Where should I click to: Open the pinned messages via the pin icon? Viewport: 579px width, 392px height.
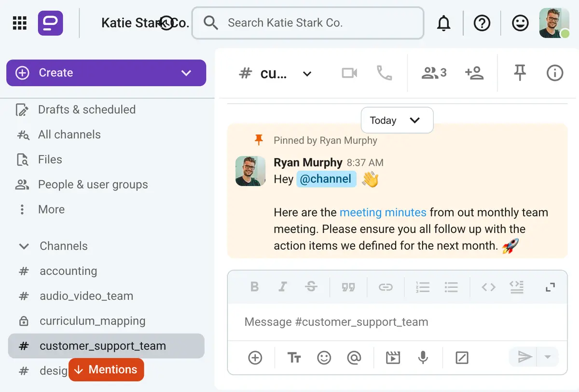pos(520,73)
